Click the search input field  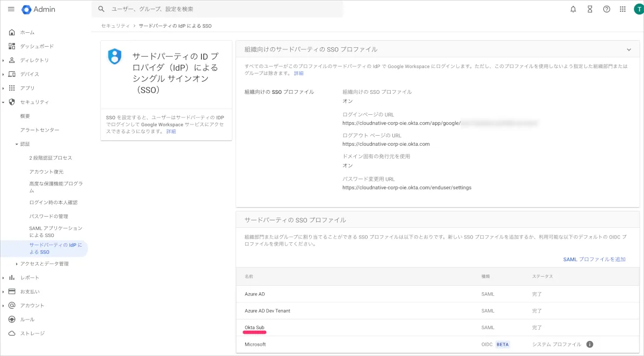(220, 9)
